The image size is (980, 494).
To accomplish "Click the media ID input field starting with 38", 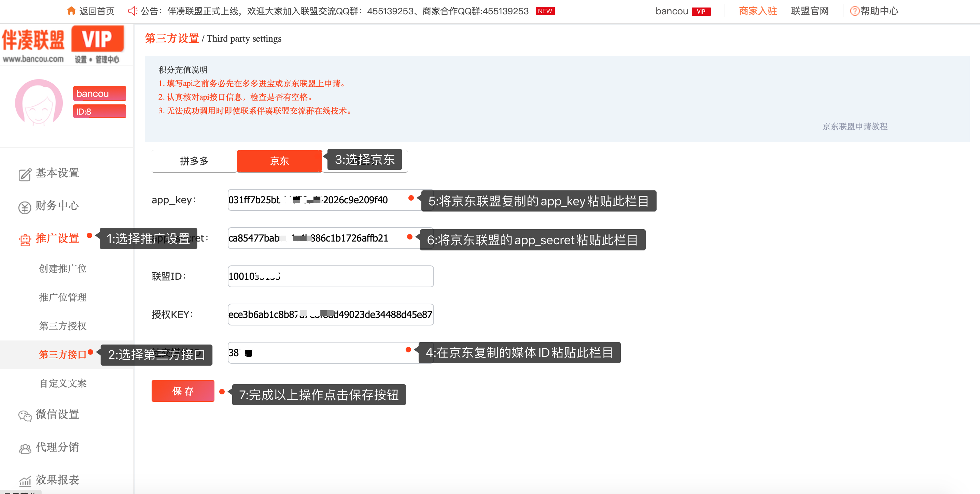I will tap(331, 353).
